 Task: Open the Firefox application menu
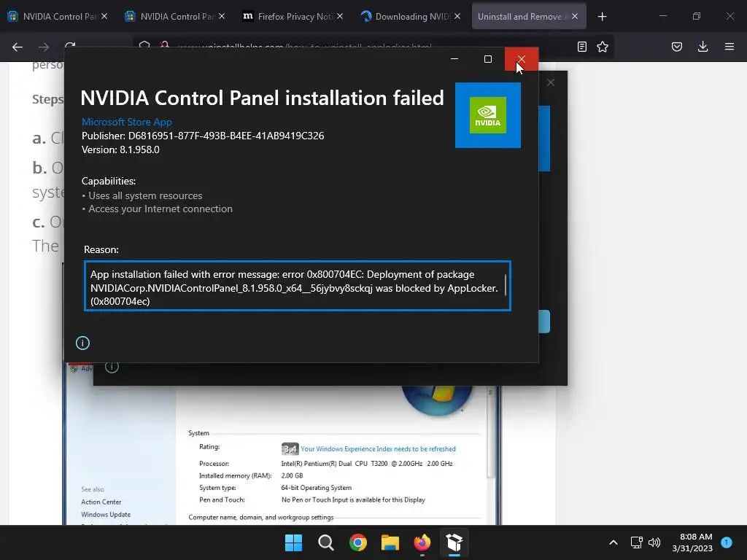coord(729,47)
